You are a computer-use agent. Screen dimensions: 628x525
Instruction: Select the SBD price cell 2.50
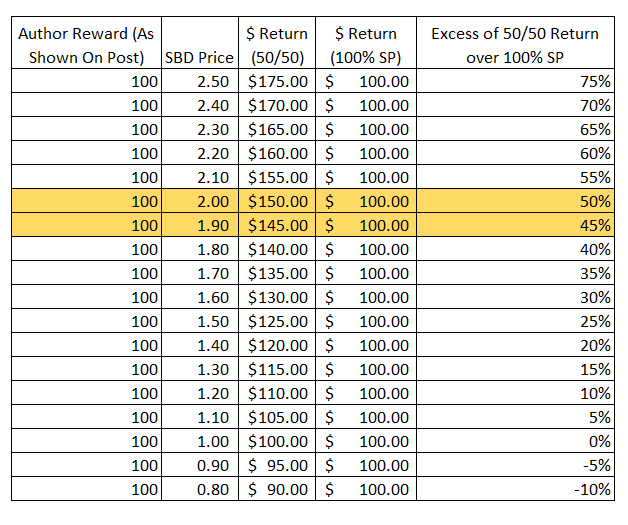(x=200, y=81)
